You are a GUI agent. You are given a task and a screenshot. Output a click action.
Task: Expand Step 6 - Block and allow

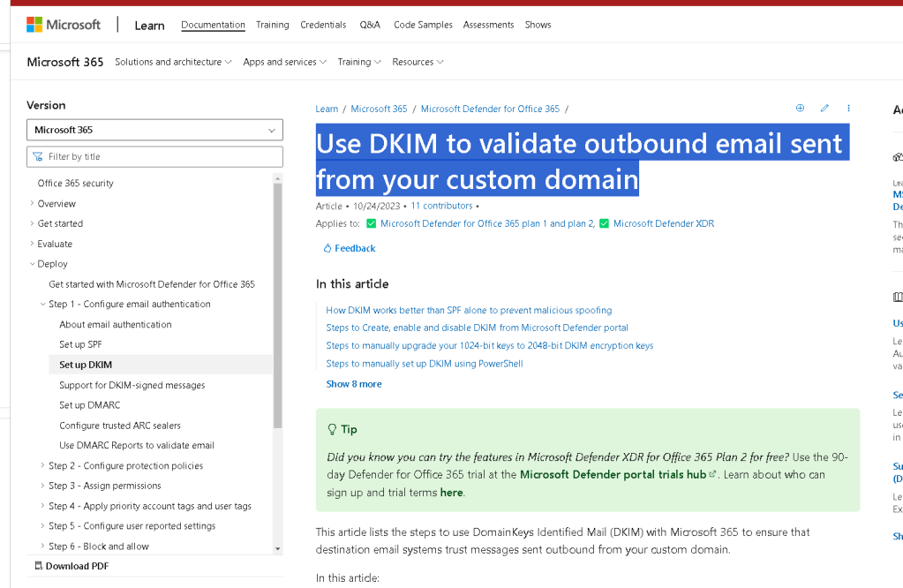(42, 546)
